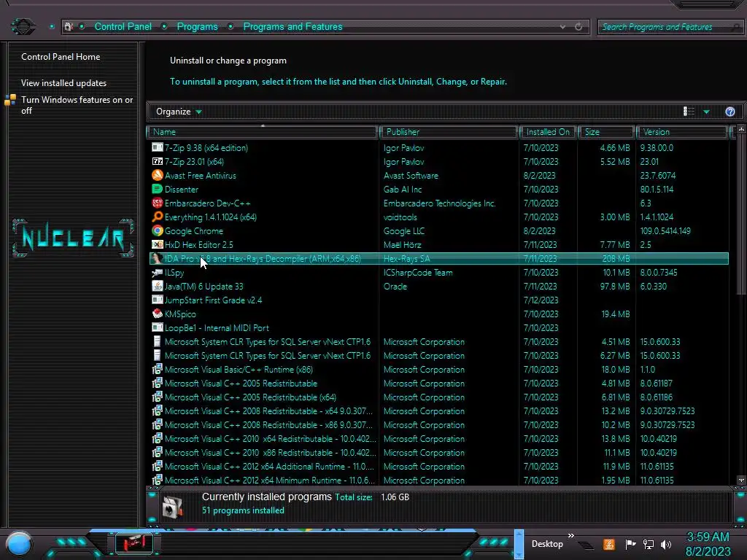Select the Avast Free Antivirus icon
Image resolution: width=747 pixels, height=560 pixels.
(158, 175)
